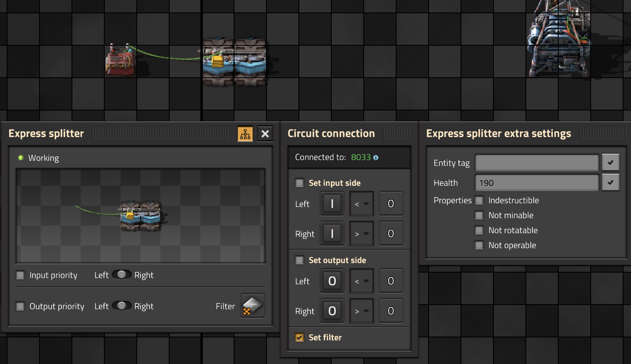Click the large machine at top right
631x364 pixels.
click(x=559, y=39)
